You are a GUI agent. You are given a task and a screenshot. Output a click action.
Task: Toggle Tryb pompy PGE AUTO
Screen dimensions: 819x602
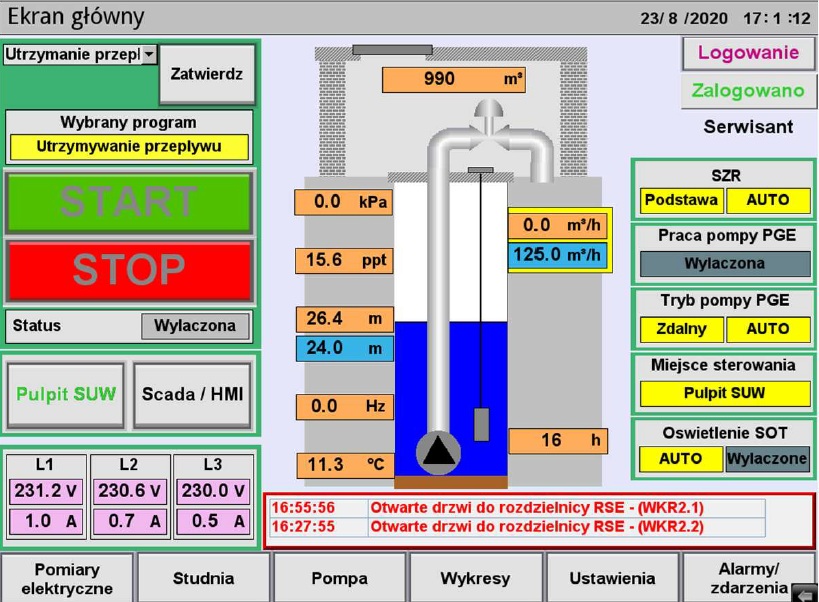768,329
